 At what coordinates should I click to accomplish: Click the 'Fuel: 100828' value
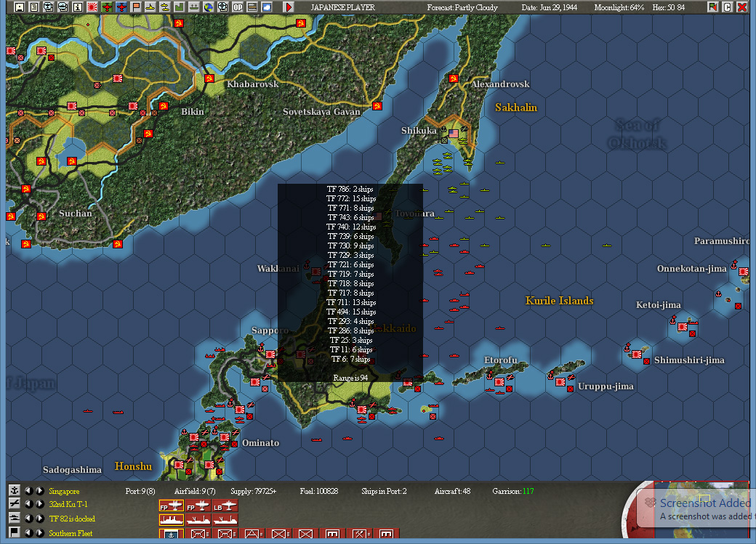point(318,491)
